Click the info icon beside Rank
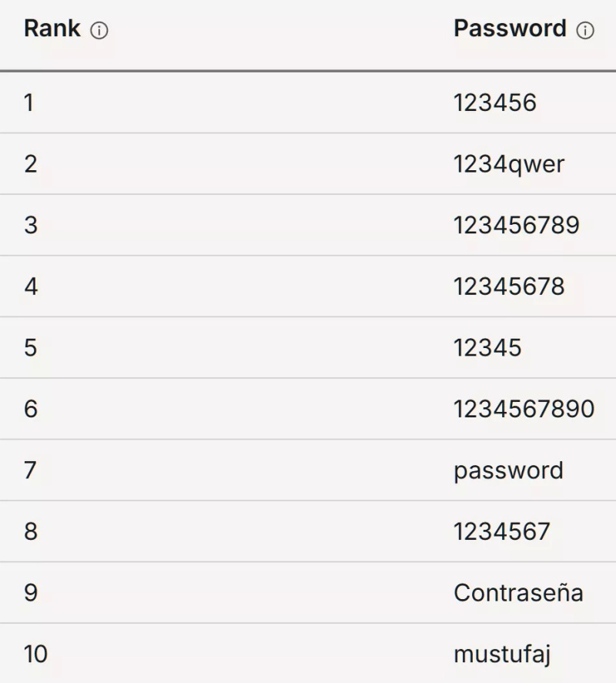This screenshot has height=683, width=616. [x=99, y=32]
